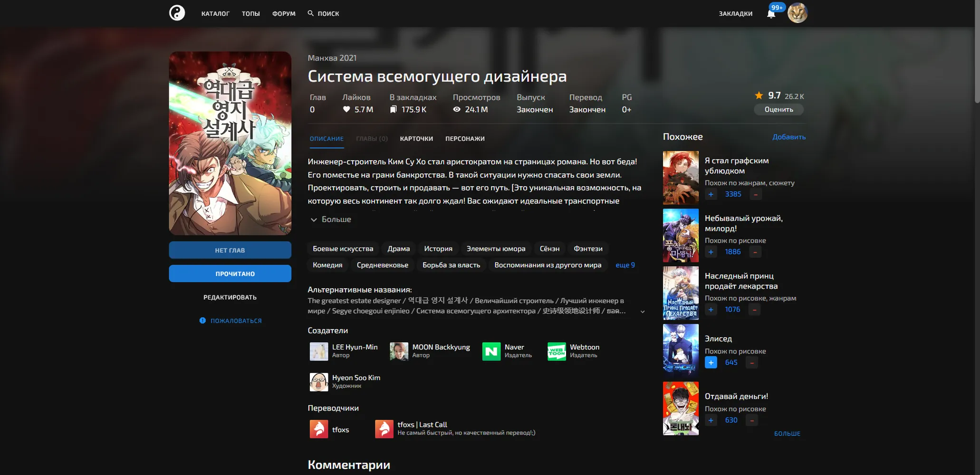Downvote similarity for Небывалый урожай, милорд!

[755, 252]
